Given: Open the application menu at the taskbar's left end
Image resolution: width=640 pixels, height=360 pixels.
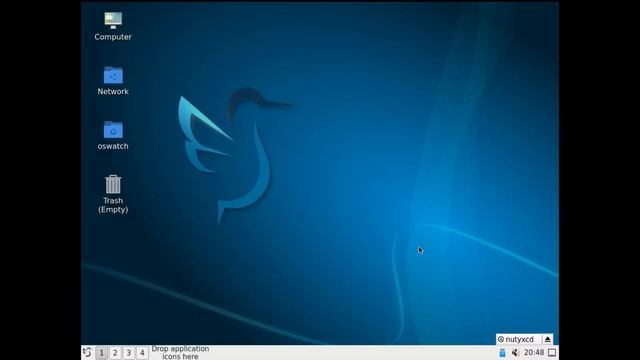Looking at the screenshot, I should click(x=87, y=352).
